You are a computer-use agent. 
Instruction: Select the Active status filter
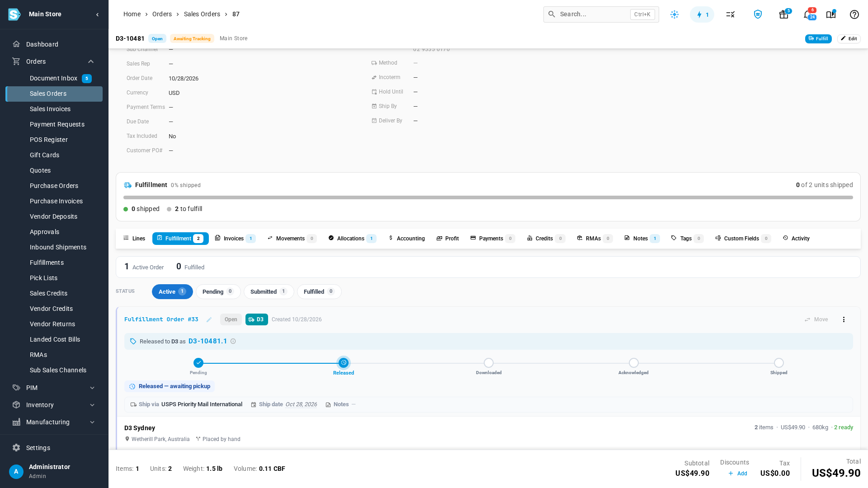click(x=172, y=292)
